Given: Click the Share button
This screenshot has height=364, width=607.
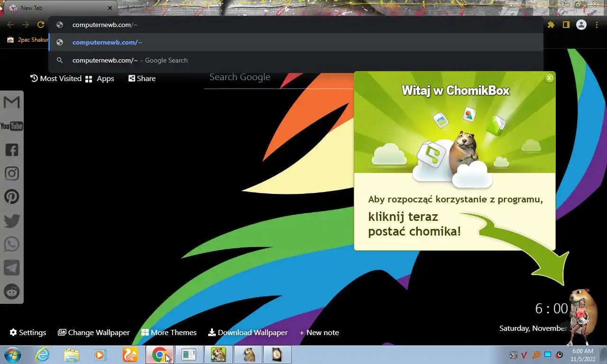Looking at the screenshot, I should 142,79.
